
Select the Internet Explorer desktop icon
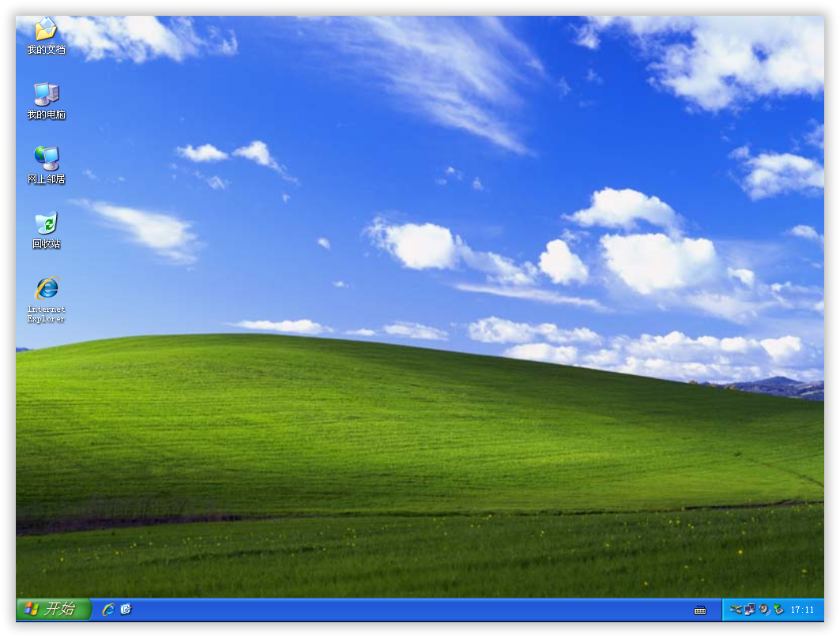(46, 300)
